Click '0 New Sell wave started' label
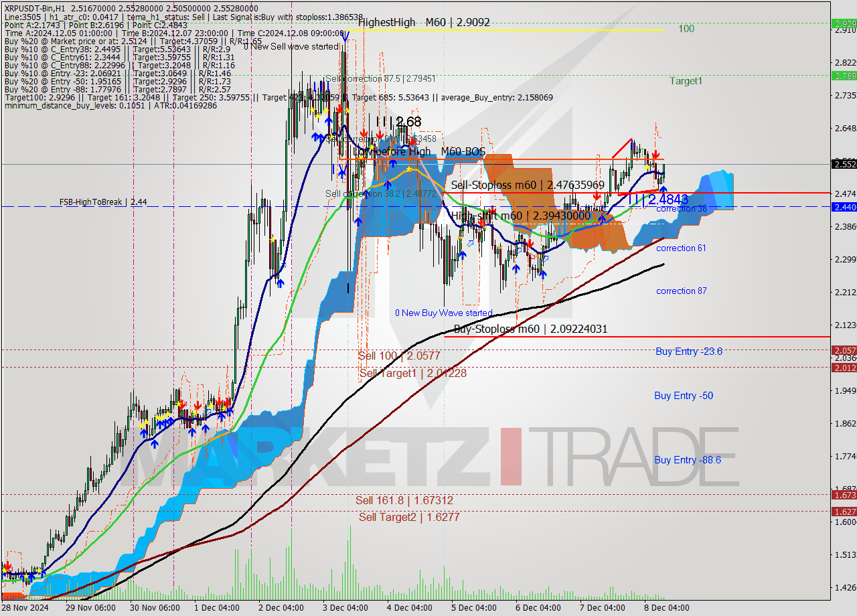 coord(291,46)
